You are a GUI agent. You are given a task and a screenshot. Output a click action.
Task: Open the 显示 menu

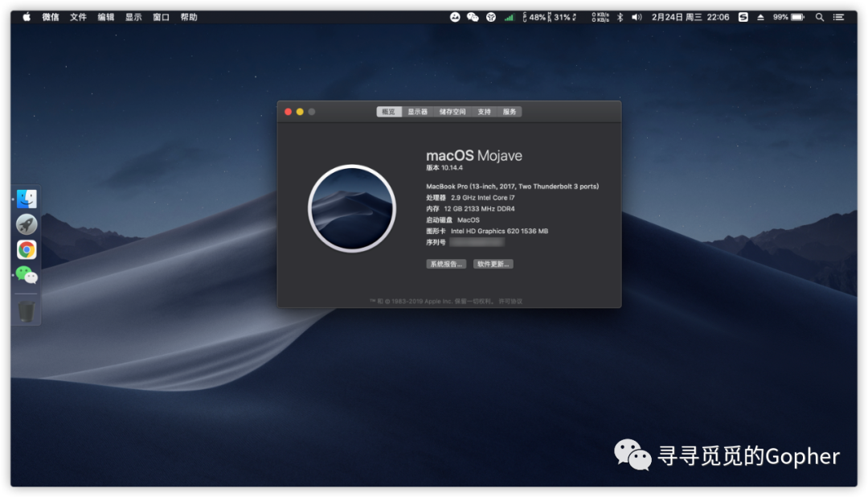point(133,17)
